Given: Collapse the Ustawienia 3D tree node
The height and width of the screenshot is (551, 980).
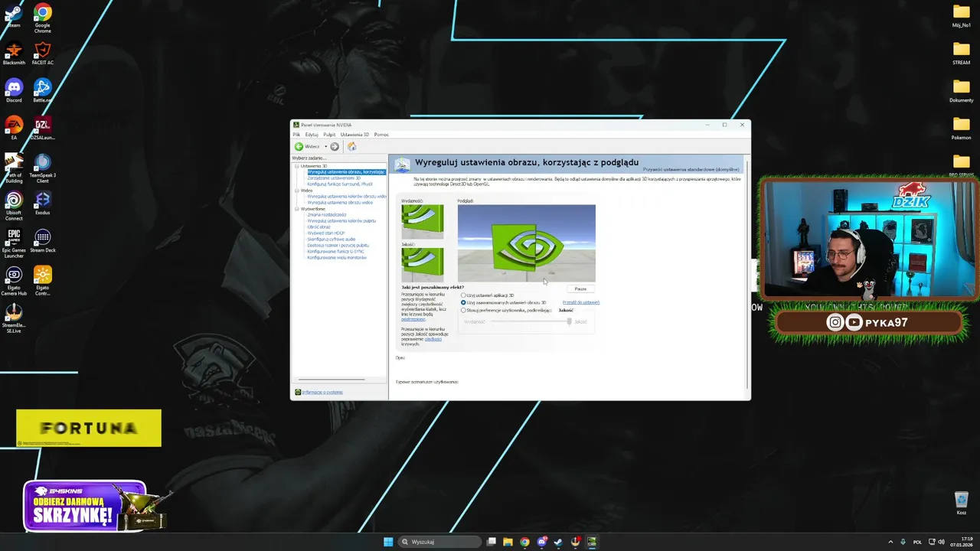Looking at the screenshot, I should tap(297, 166).
